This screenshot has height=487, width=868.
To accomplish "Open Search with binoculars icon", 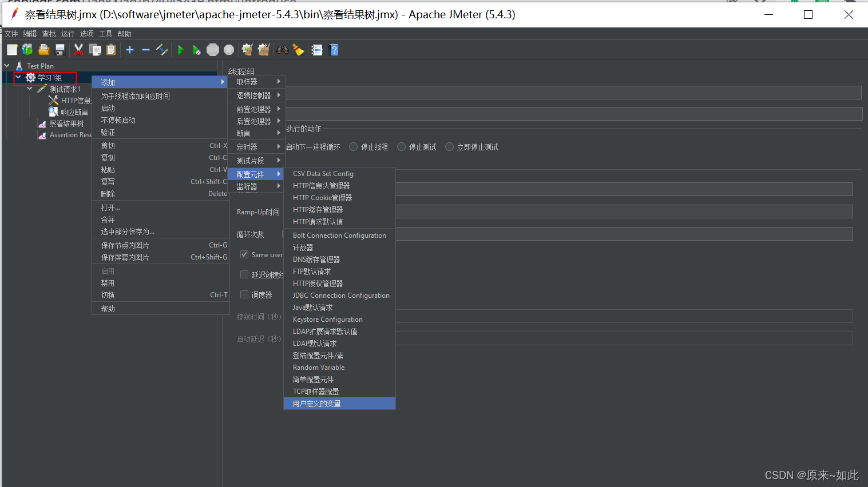I will [283, 50].
